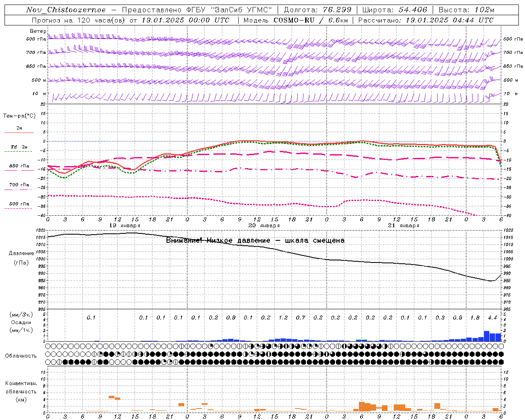Screen dimensions: 525x420
Task: Click the '1.2' precipitation value
Action: point(283,317)
